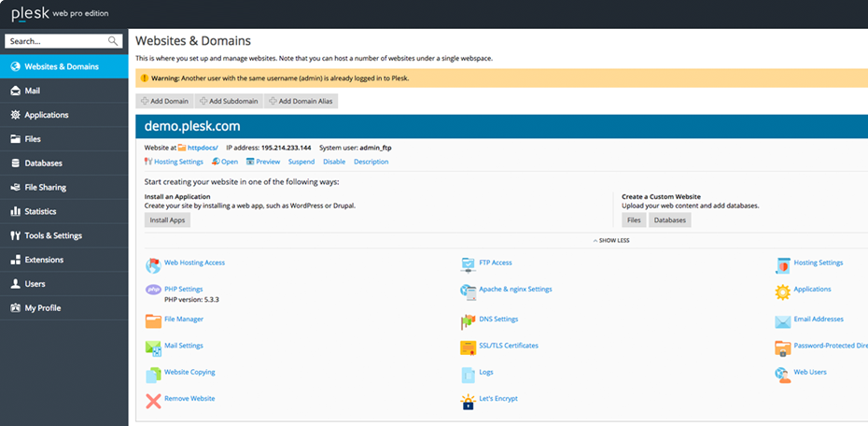Open File Manager folder icon
Viewport: 868px width, 426px height.
(x=153, y=320)
